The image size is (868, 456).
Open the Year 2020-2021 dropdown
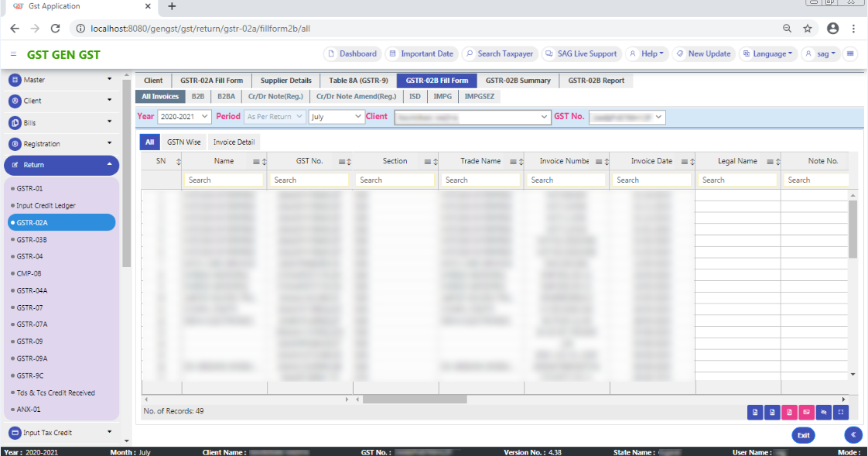click(184, 117)
